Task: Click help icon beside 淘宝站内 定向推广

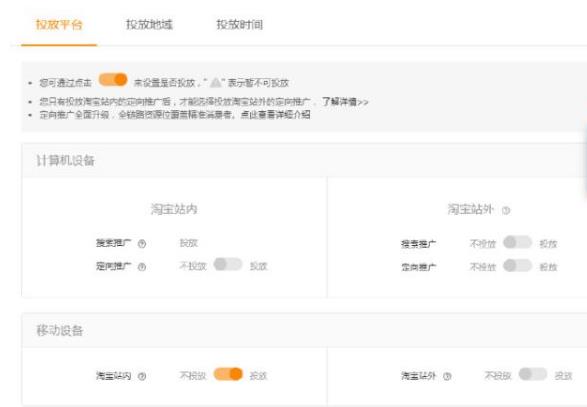Action: [x=142, y=267]
